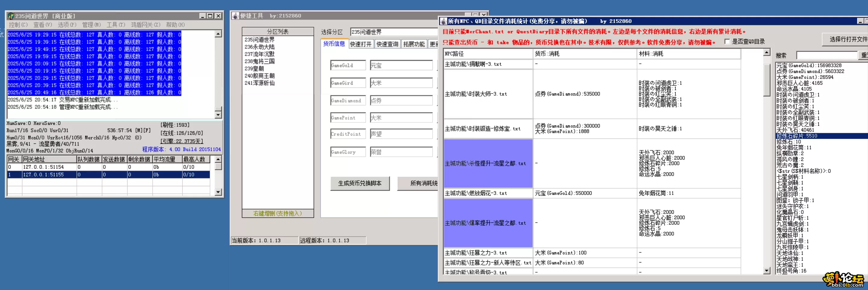Open the 管理(M) menu
Viewport: 868px width, 290px height.
[91, 25]
